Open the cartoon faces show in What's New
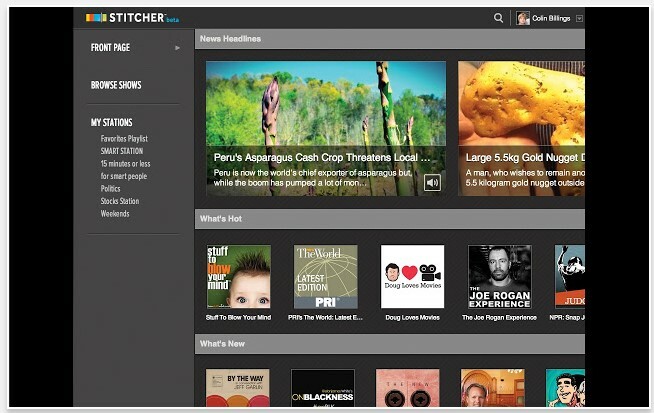This screenshot has width=654, height=413. 565,388
